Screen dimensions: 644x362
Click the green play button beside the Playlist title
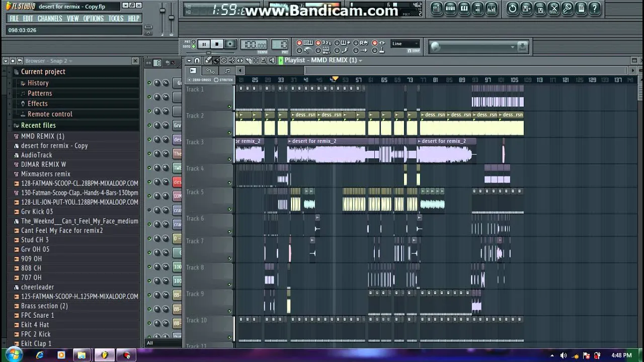[x=281, y=60]
